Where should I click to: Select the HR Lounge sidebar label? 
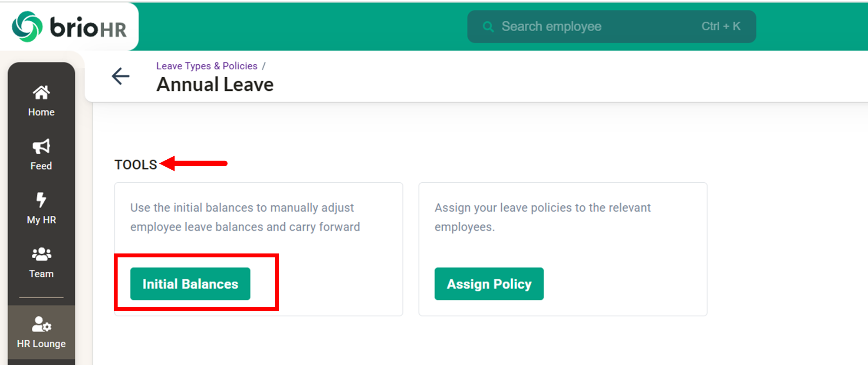point(41,344)
